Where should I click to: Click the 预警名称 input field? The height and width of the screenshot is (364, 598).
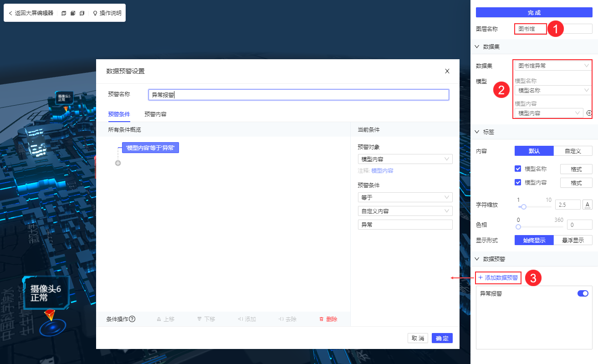(299, 94)
